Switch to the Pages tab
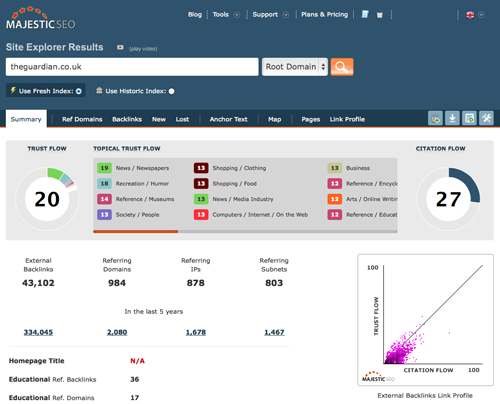This screenshot has height=404, width=500. (311, 119)
